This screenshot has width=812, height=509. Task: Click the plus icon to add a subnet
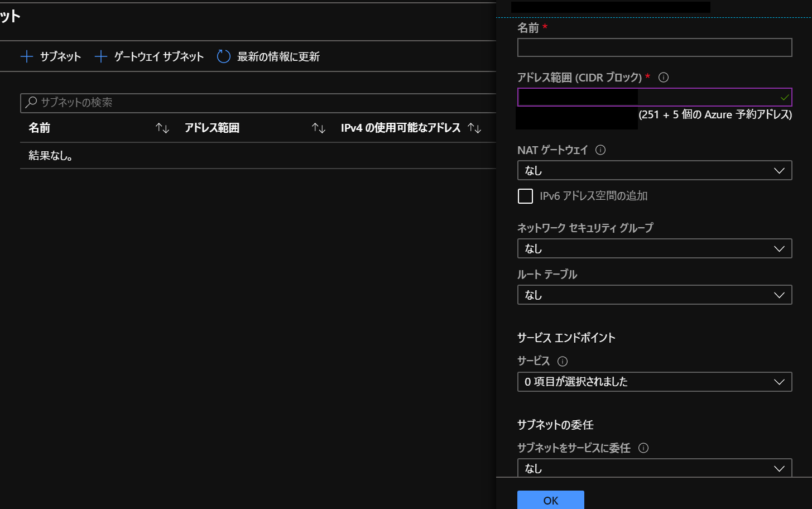click(x=27, y=56)
